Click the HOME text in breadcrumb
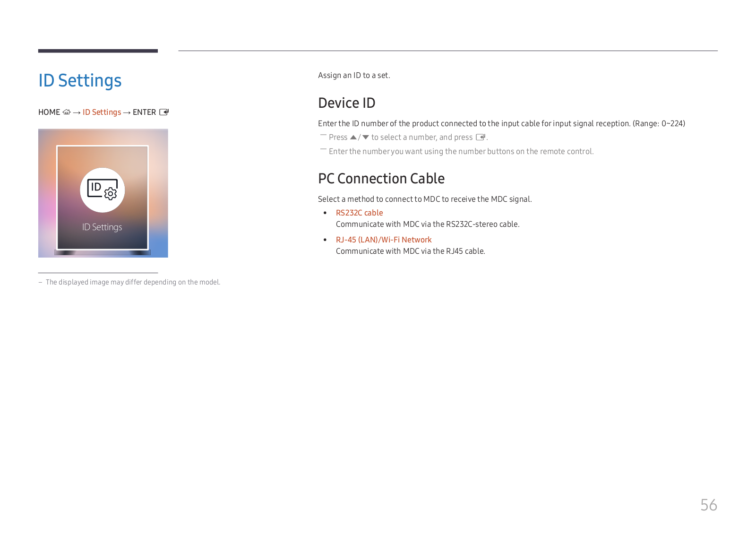This screenshot has height=535, width=756. pos(49,112)
